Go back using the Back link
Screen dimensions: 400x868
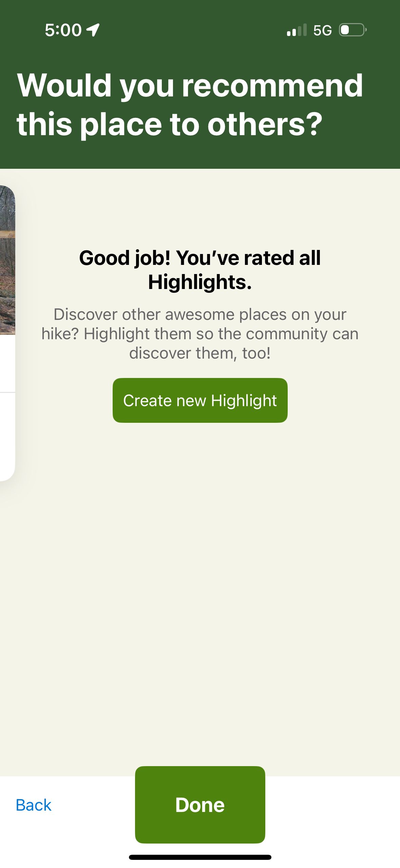(34, 805)
